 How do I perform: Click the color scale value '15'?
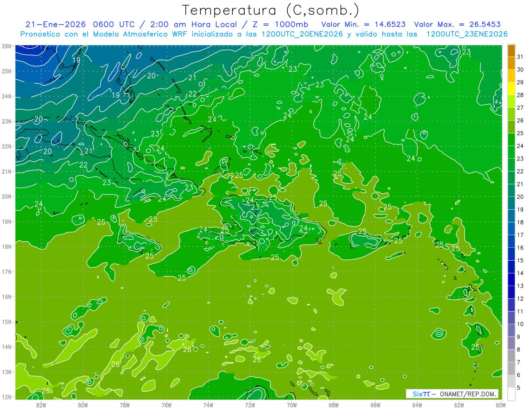click(x=520, y=260)
